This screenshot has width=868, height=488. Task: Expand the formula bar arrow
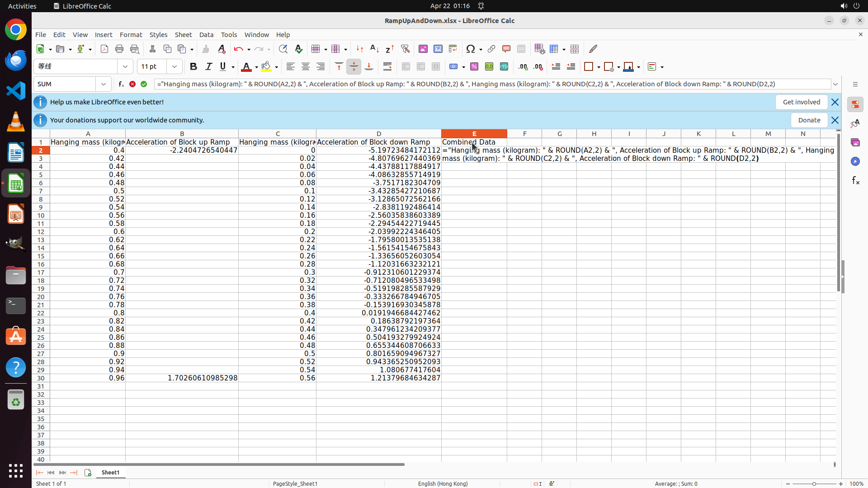(835, 84)
